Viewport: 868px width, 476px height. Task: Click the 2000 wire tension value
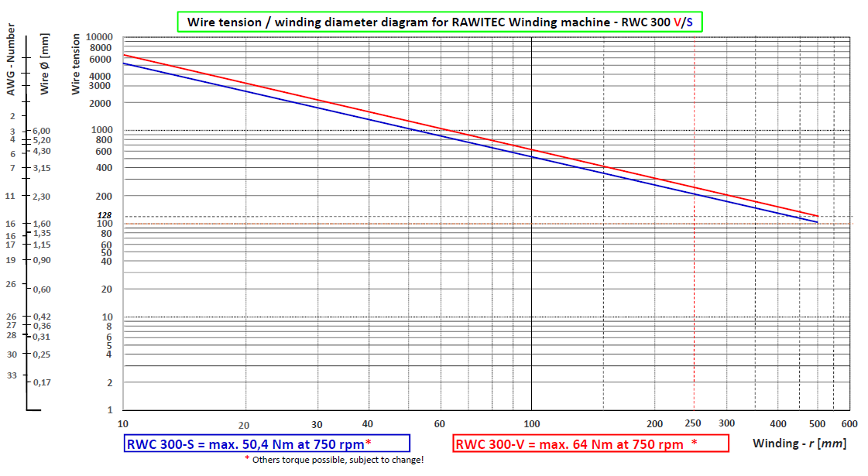(x=100, y=104)
